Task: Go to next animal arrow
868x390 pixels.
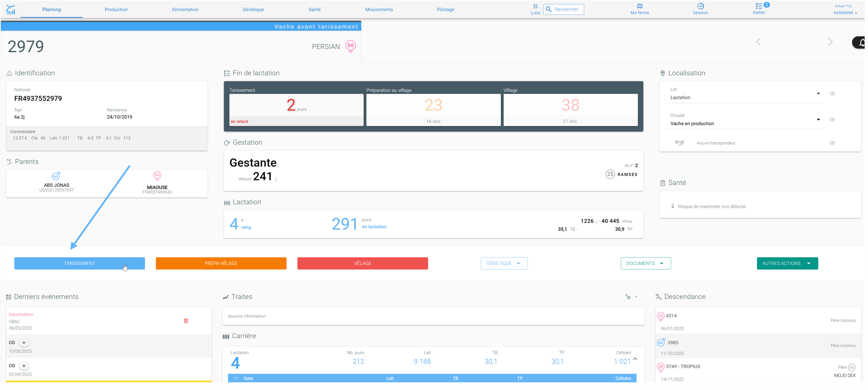Action: coord(830,42)
